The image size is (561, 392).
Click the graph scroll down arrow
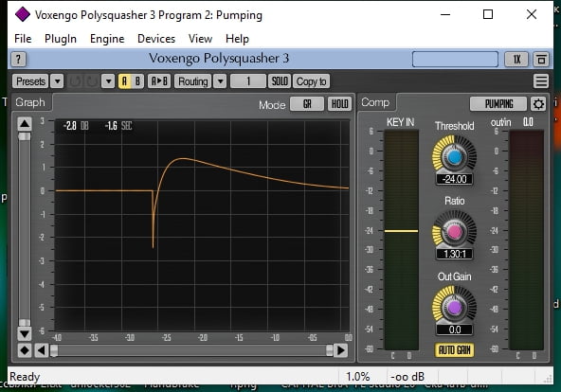coord(25,334)
